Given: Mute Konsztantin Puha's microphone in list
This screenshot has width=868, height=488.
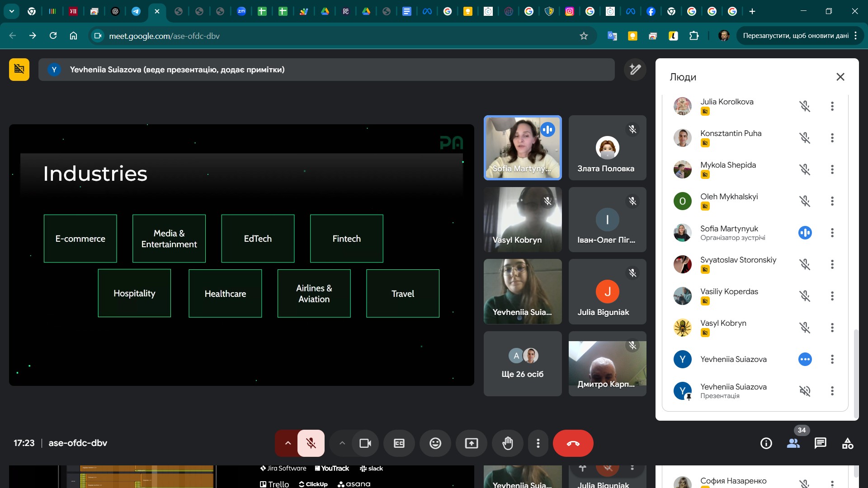Looking at the screenshot, I should [x=805, y=138].
